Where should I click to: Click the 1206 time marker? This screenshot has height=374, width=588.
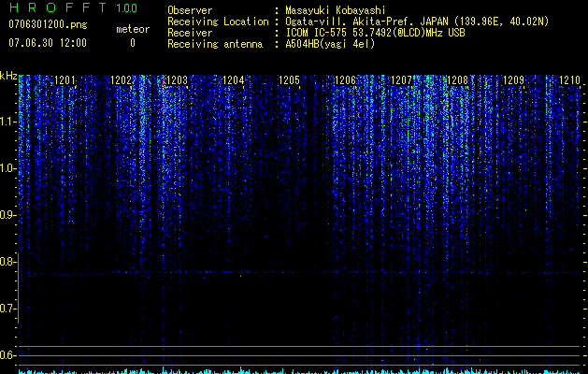click(345, 79)
